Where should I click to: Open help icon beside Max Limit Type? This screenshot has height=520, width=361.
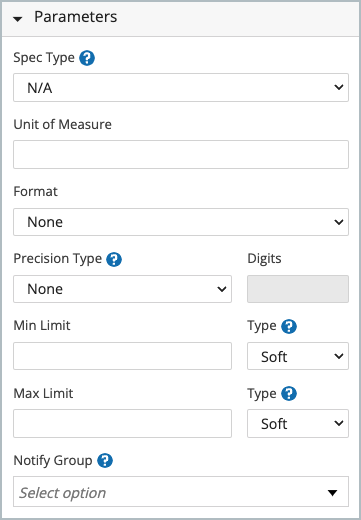289,394
